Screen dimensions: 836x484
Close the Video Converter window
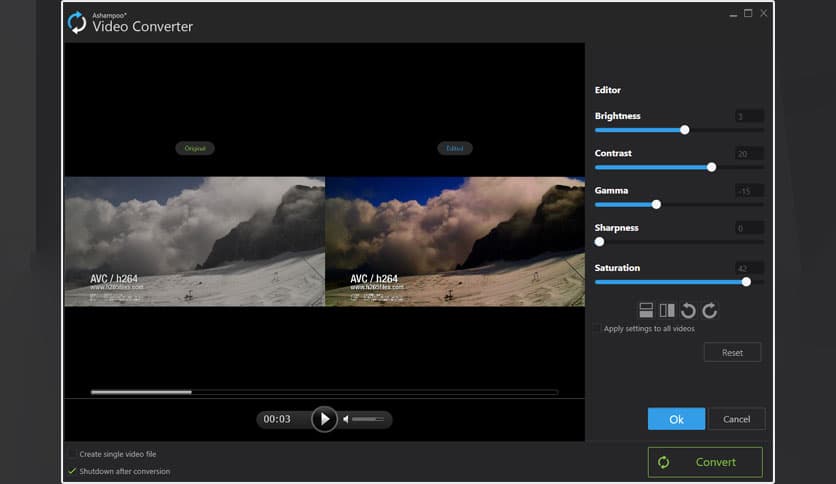point(763,13)
